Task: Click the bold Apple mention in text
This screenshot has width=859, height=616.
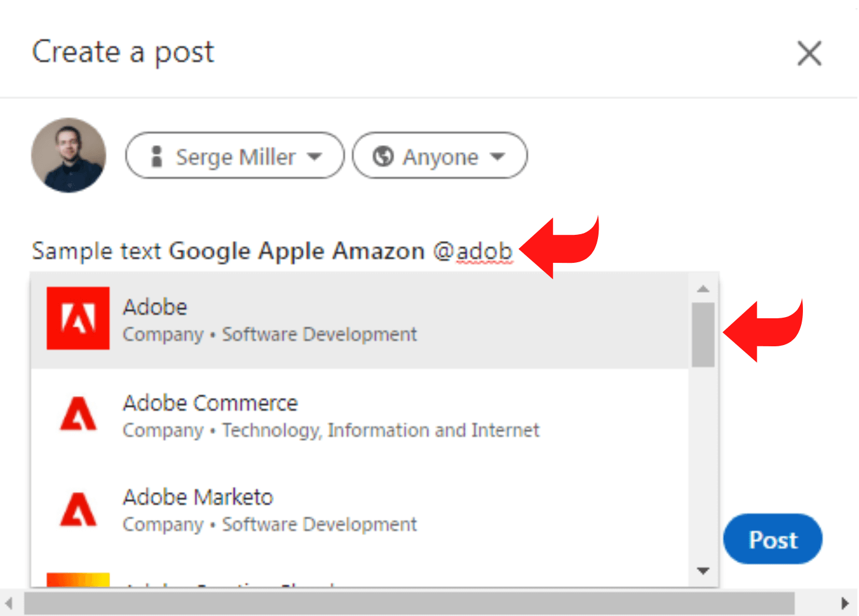Action: (292, 251)
